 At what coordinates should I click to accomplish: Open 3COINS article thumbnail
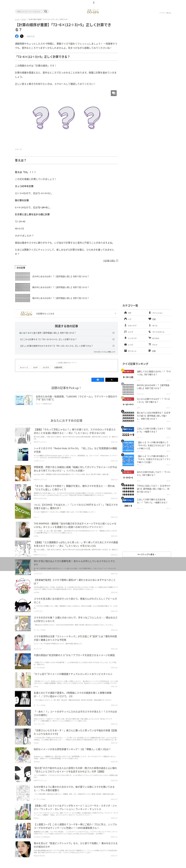(x=23, y=511)
